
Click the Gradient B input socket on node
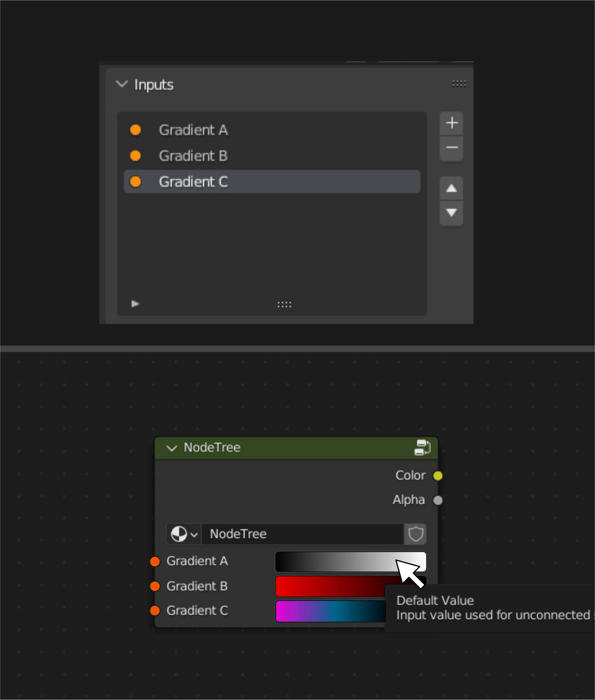(x=155, y=586)
